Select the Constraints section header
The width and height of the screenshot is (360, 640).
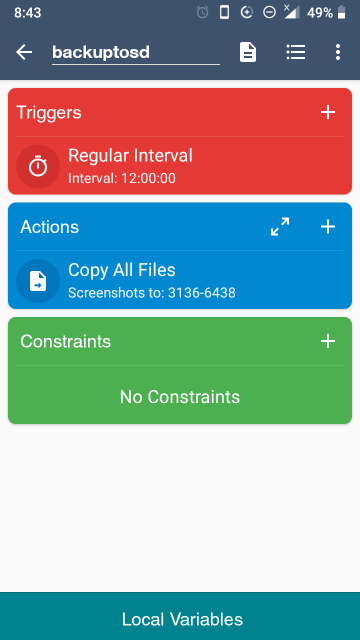[x=66, y=341]
